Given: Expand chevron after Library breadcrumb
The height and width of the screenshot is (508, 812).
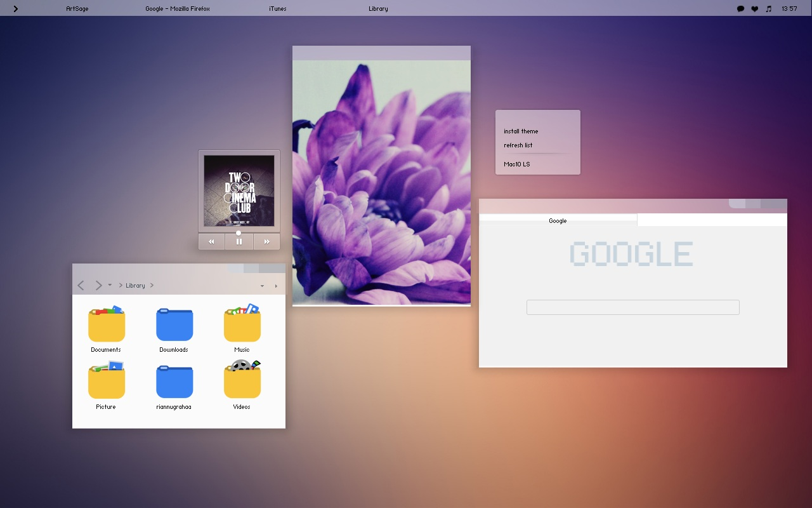Looking at the screenshot, I should click(x=152, y=286).
